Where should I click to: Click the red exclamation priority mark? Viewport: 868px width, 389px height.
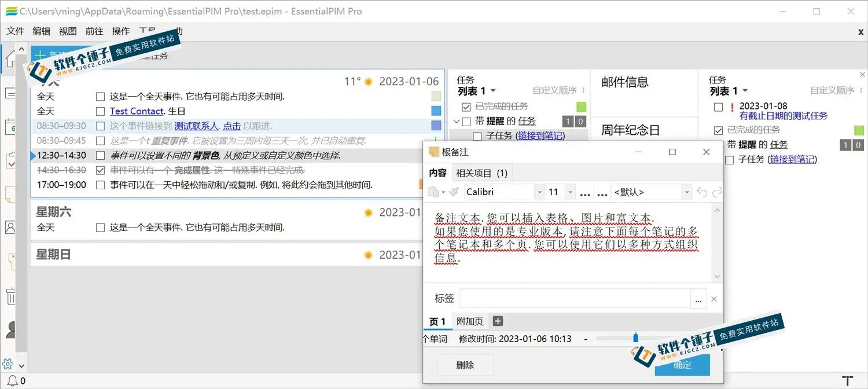tap(732, 107)
